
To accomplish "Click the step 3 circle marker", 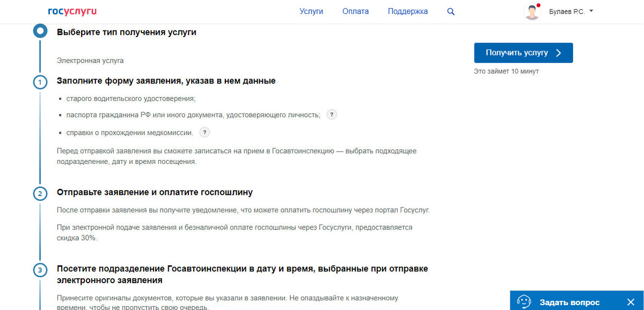I will pyautogui.click(x=40, y=270).
